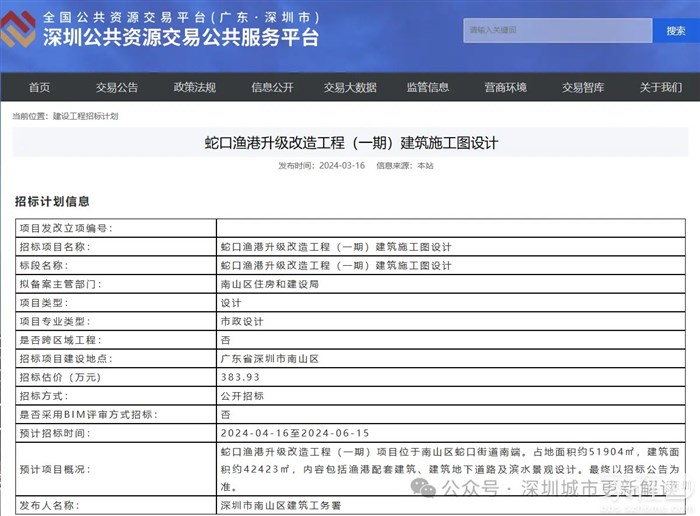Viewport: 700px width, 516px height.
Task: Switch to the 监管信息 page
Action: point(427,87)
